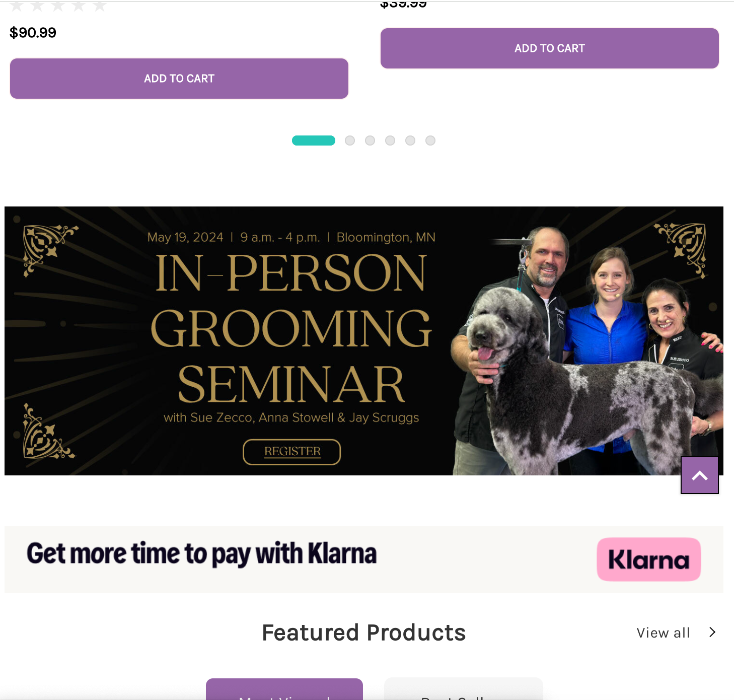The image size is (734, 700).
Task: Click the right-side ADD TO CART button
Action: (x=549, y=48)
